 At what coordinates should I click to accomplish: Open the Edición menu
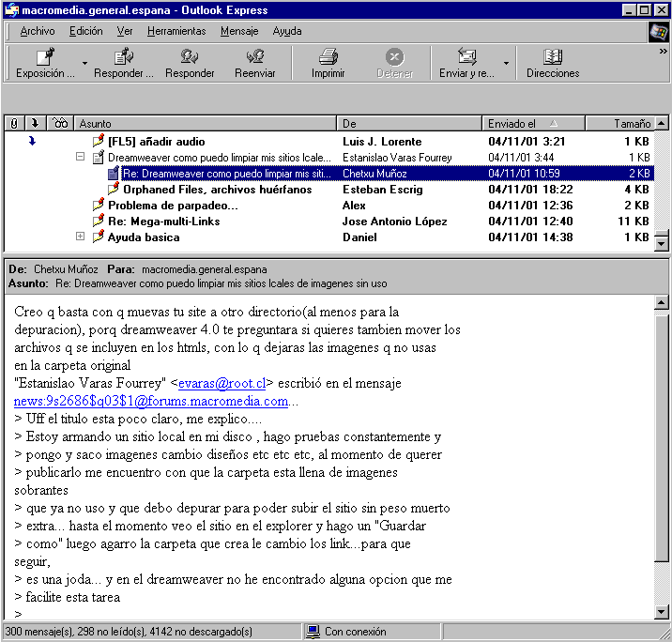(x=86, y=31)
